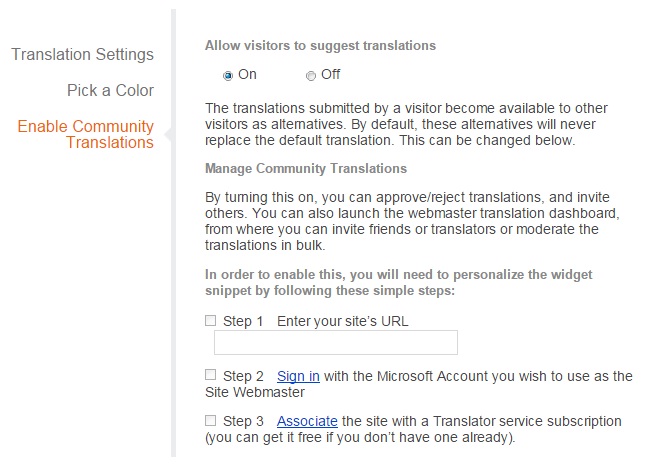The image size is (651, 468).
Task: Check the Step 1 checkbox
Action: point(211,321)
